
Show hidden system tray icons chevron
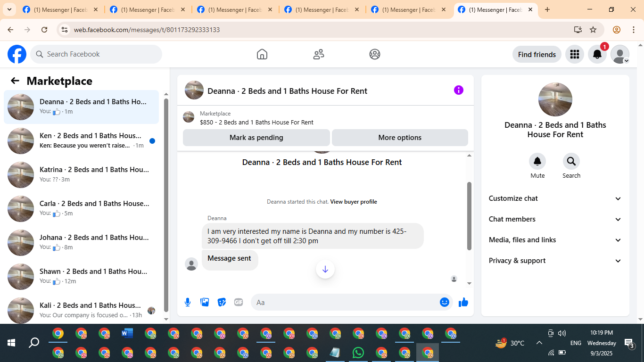tap(539, 343)
